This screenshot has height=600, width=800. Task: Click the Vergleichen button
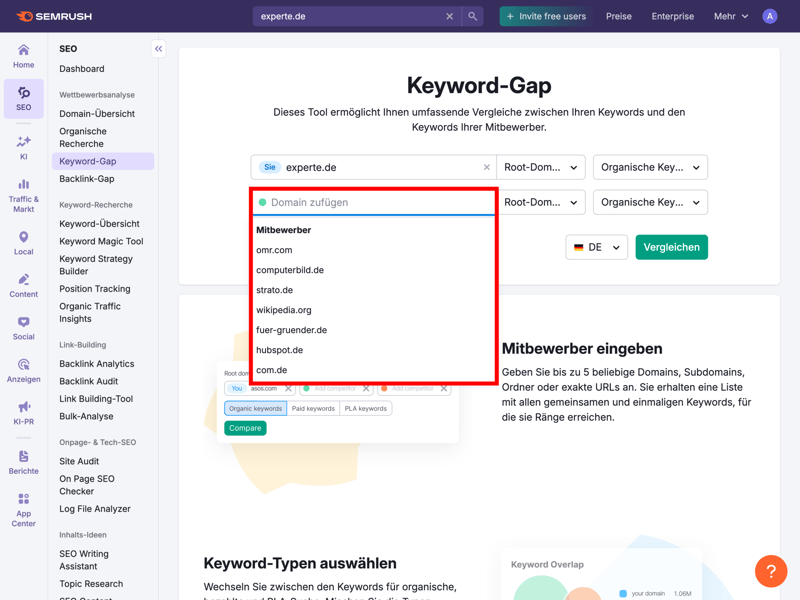[x=671, y=247]
